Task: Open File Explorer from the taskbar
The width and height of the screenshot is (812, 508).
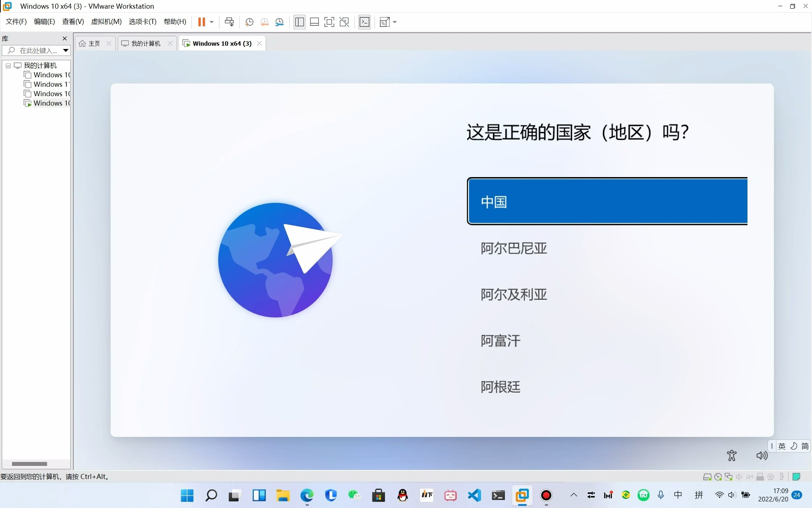Action: 283,495
